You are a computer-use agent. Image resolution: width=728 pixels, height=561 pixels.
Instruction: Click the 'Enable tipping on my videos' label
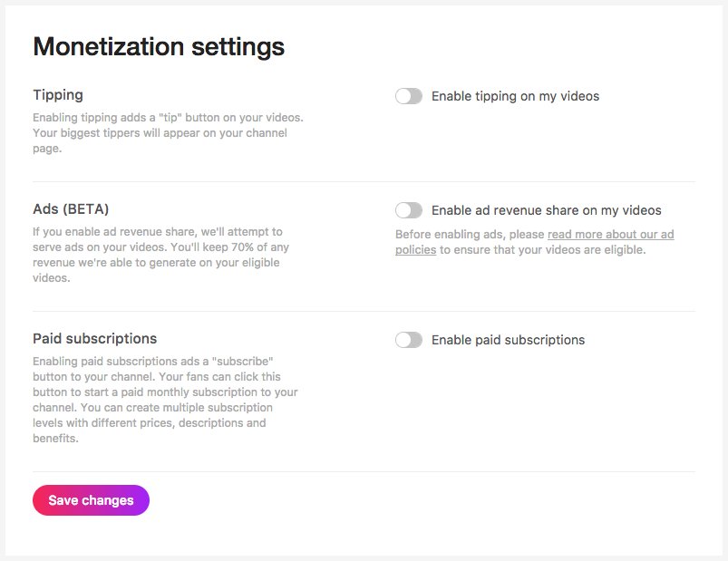point(515,96)
